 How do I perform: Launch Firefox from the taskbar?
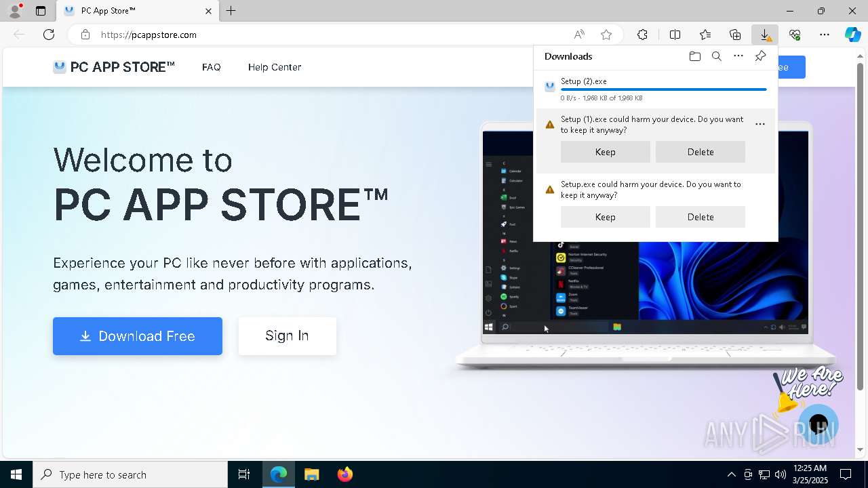click(344, 474)
